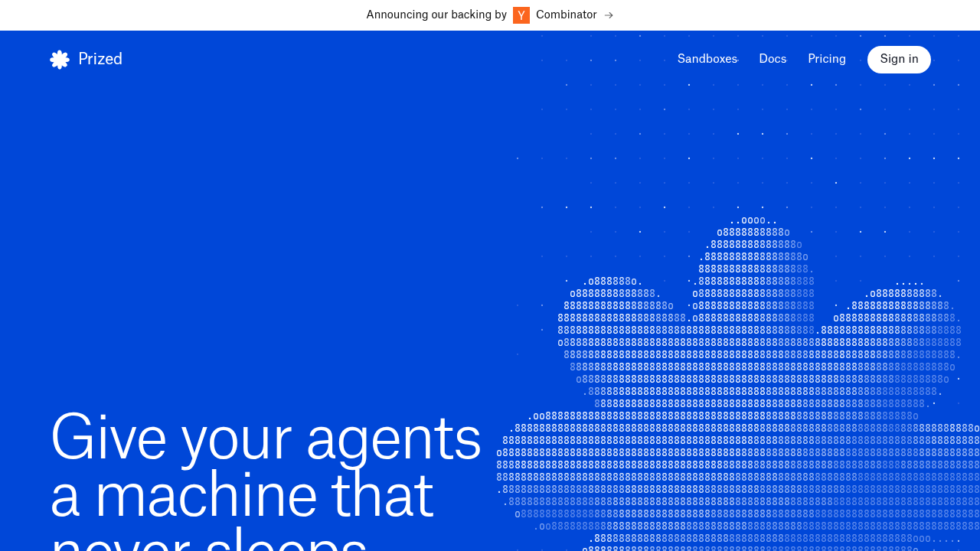The width and height of the screenshot is (980, 551).
Task: Open the "Announcing our backing by" announcement text
Action: coord(436,15)
